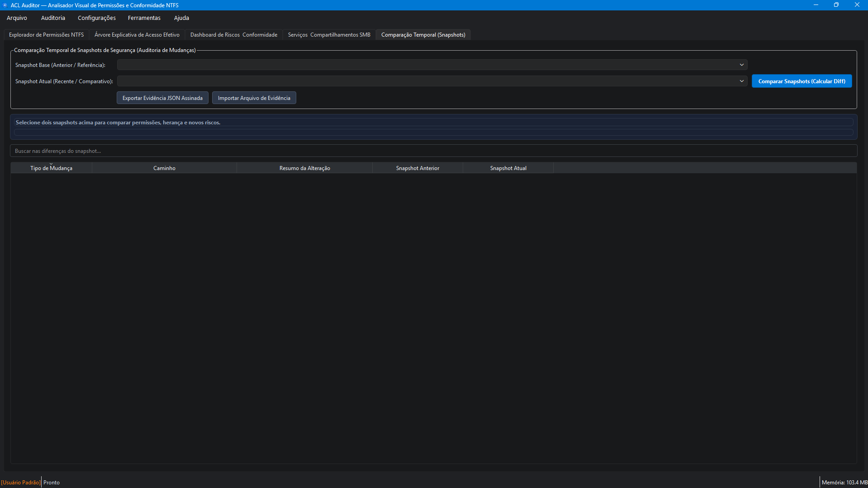The width and height of the screenshot is (868, 488).
Task: Open the Auditoria menu
Action: point(53,18)
